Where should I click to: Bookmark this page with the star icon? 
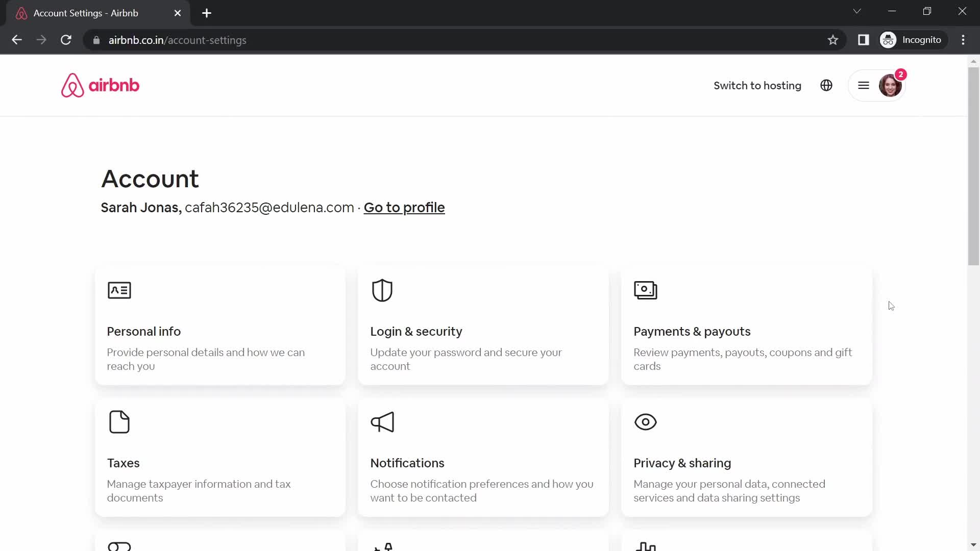(x=833, y=40)
